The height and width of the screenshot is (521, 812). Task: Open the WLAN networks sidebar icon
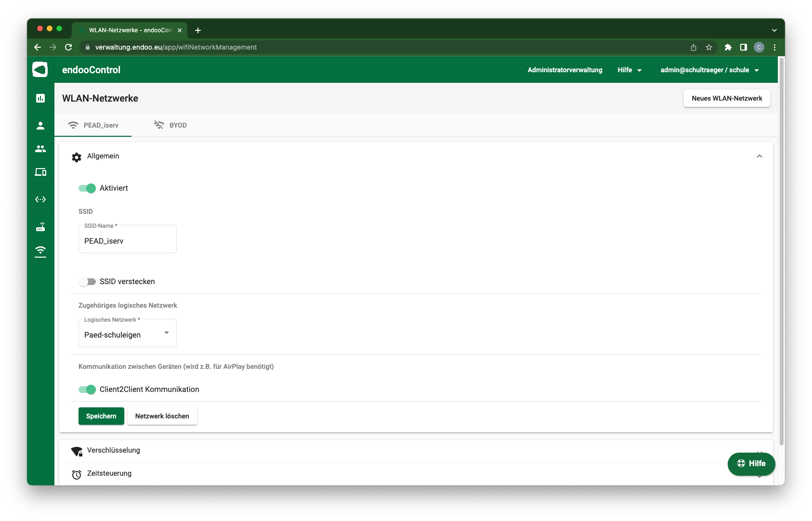tap(40, 251)
